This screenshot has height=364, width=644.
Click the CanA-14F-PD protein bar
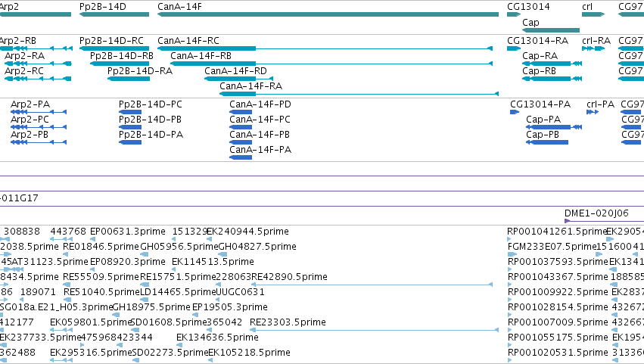(x=241, y=112)
